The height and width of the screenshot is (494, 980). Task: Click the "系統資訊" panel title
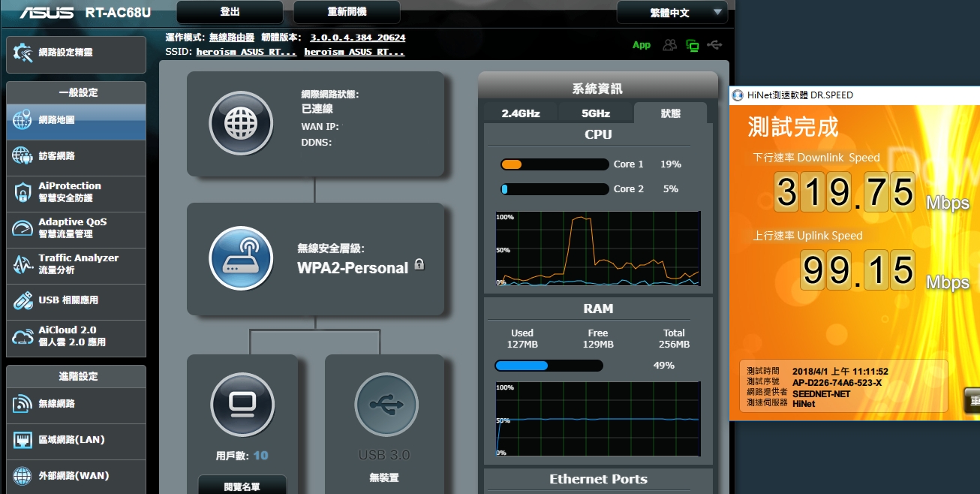point(597,89)
